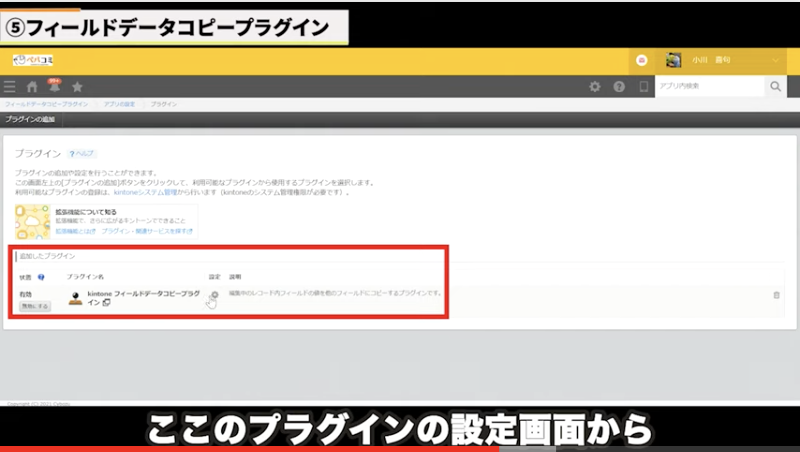Screen dimensions: 800x452
Task: Click the help icon beside 状態 column header
Action: [x=41, y=276]
